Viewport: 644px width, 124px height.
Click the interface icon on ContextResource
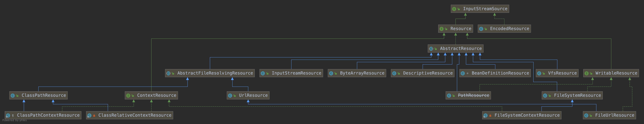click(128, 96)
